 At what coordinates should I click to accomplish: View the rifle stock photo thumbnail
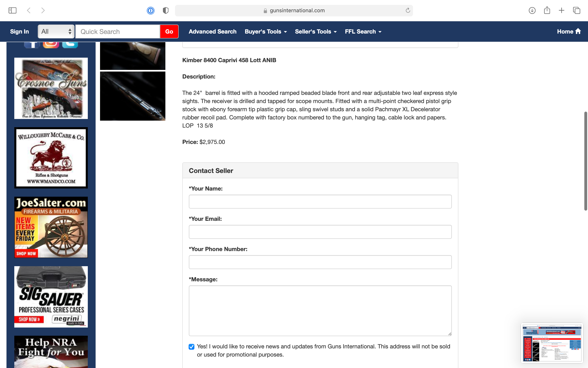point(133,56)
